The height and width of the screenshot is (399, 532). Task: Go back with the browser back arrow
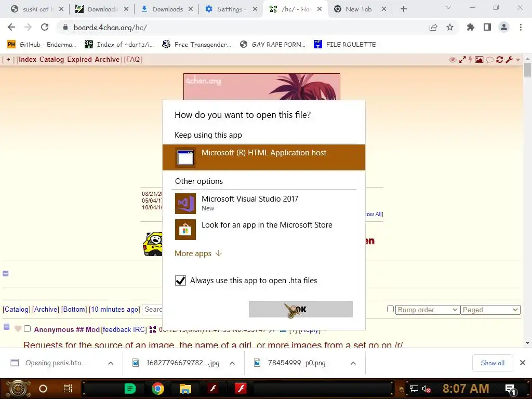(11, 27)
